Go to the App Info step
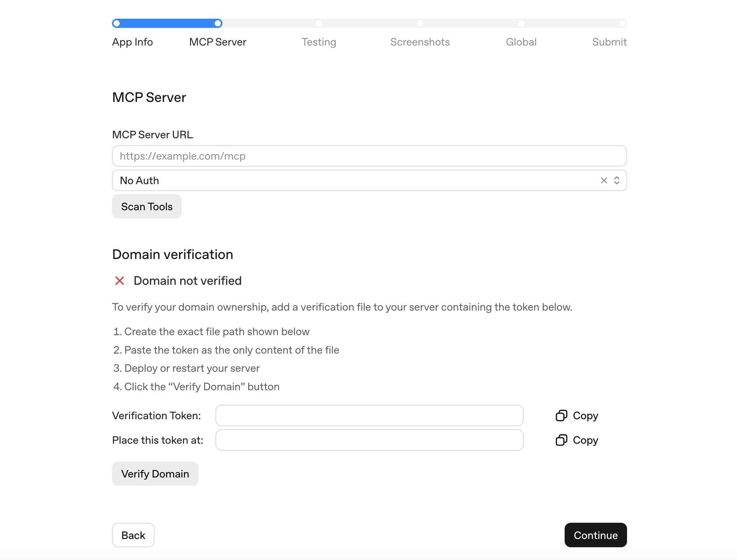The image size is (737, 560). point(132,42)
